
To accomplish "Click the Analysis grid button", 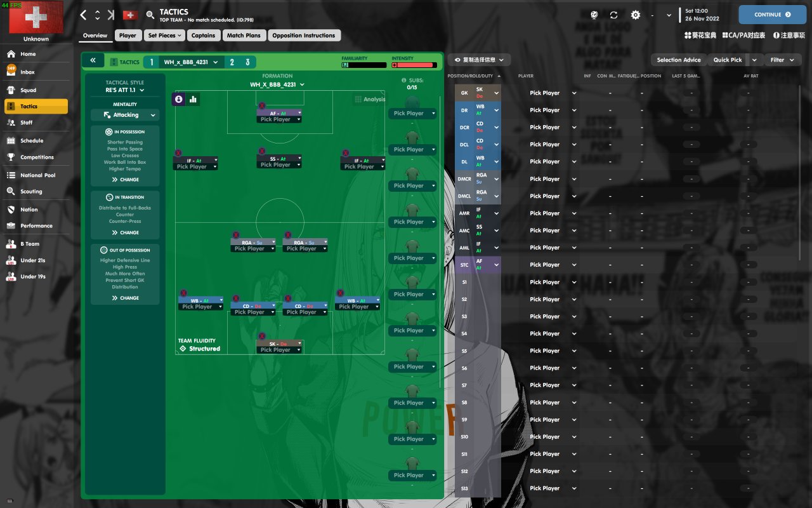I will (370, 99).
